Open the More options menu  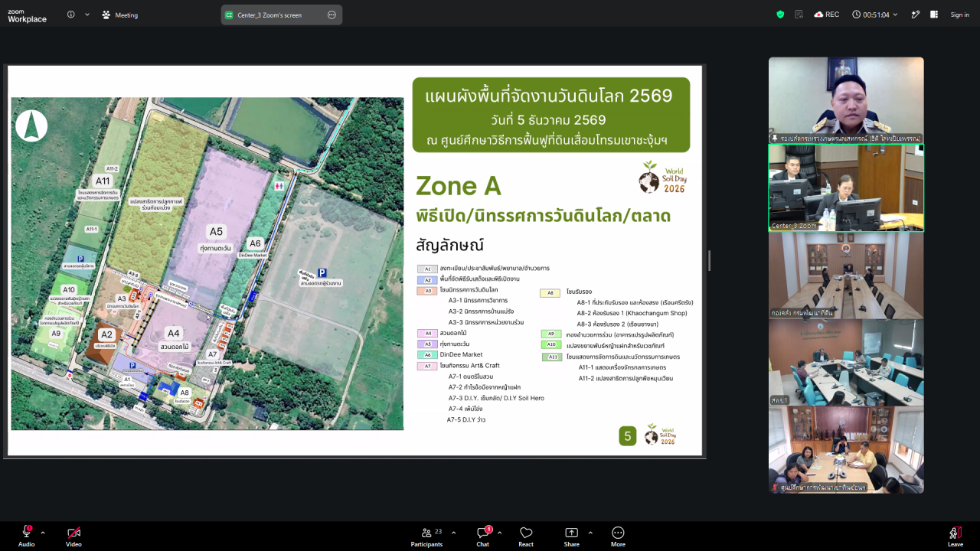(618, 536)
